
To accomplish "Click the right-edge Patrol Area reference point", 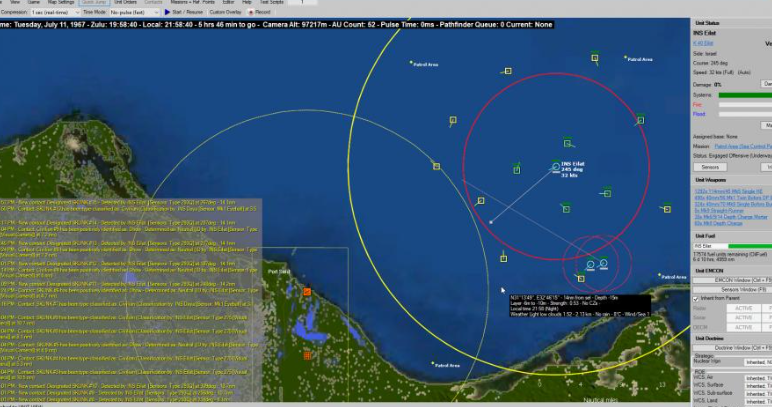I will point(660,275).
